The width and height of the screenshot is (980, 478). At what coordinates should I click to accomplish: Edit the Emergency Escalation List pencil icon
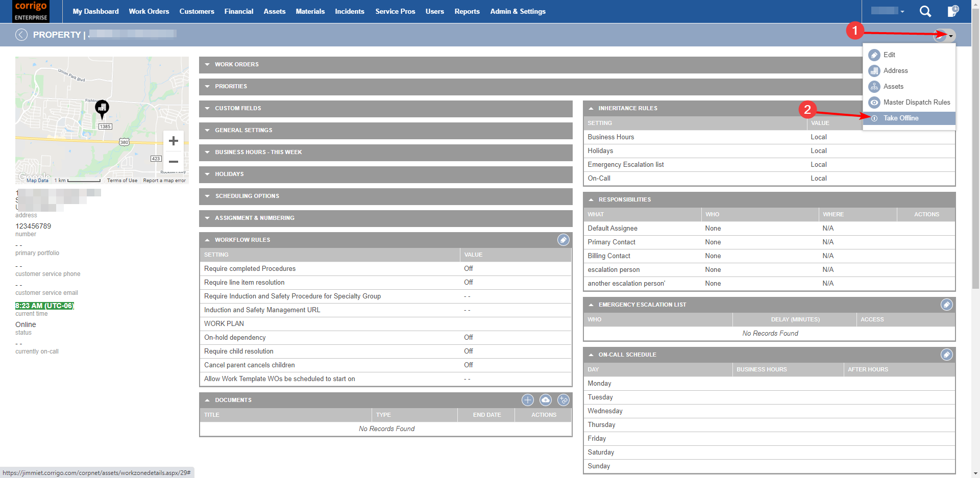point(947,305)
